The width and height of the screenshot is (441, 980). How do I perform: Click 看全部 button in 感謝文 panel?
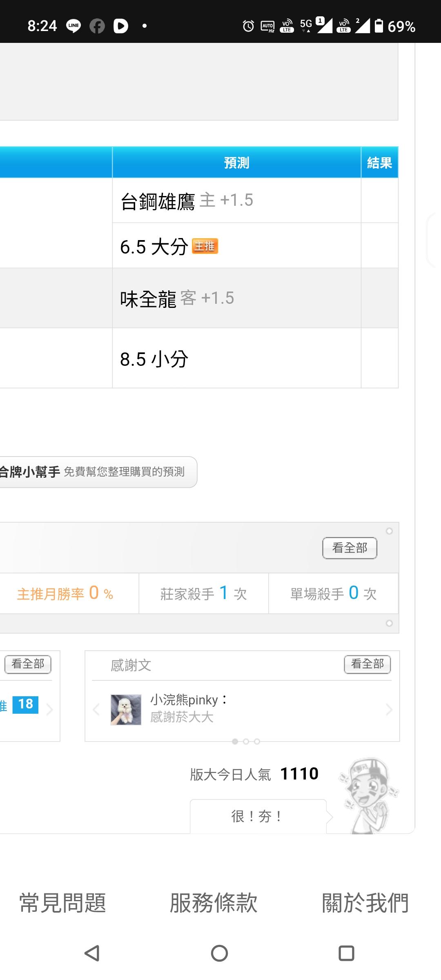point(367,664)
